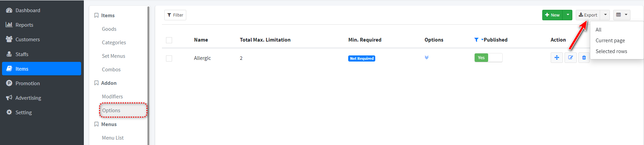Toggle the Published Yes switch for Allergic
Viewport: 644px width, 145px height.
tap(488, 58)
